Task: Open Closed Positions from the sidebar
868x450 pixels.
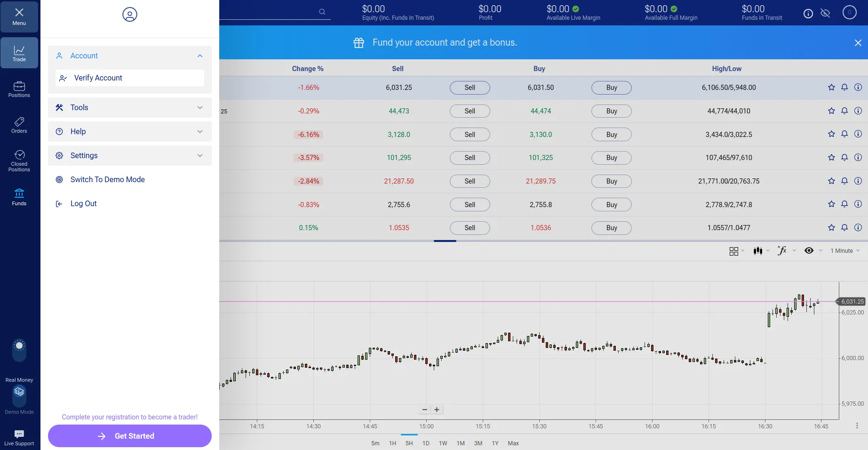Action: tap(19, 161)
